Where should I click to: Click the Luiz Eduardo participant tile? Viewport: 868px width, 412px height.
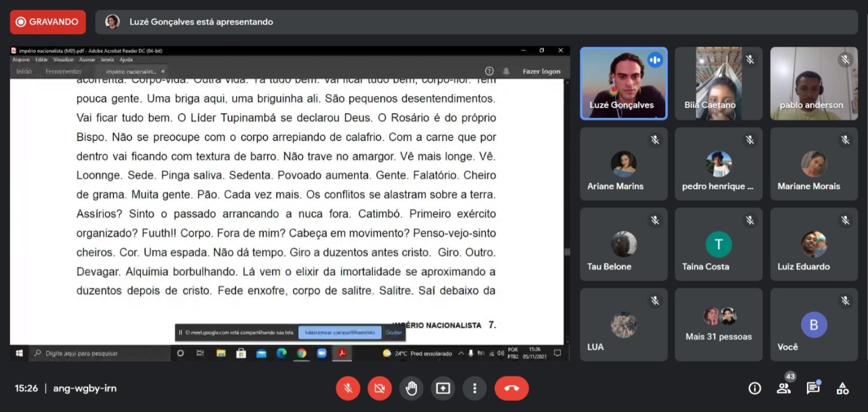(813, 244)
